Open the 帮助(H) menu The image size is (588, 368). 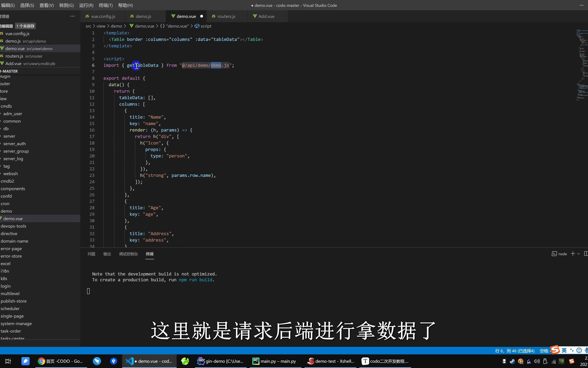point(125,5)
